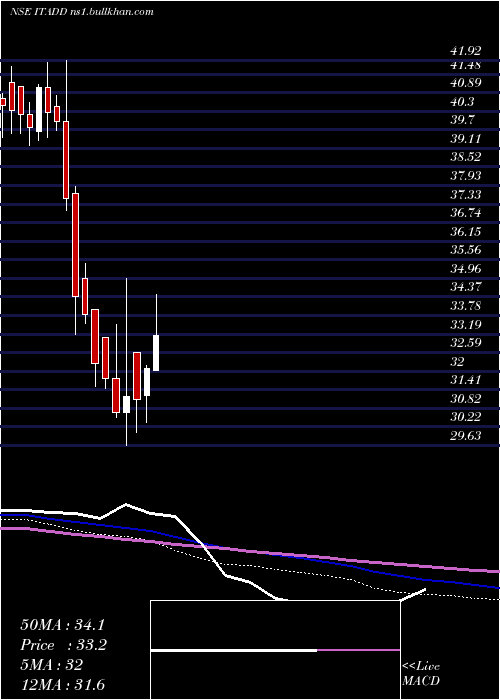Click the 5MA : 32 readout
The height and width of the screenshot is (700, 500).
click(x=51, y=665)
